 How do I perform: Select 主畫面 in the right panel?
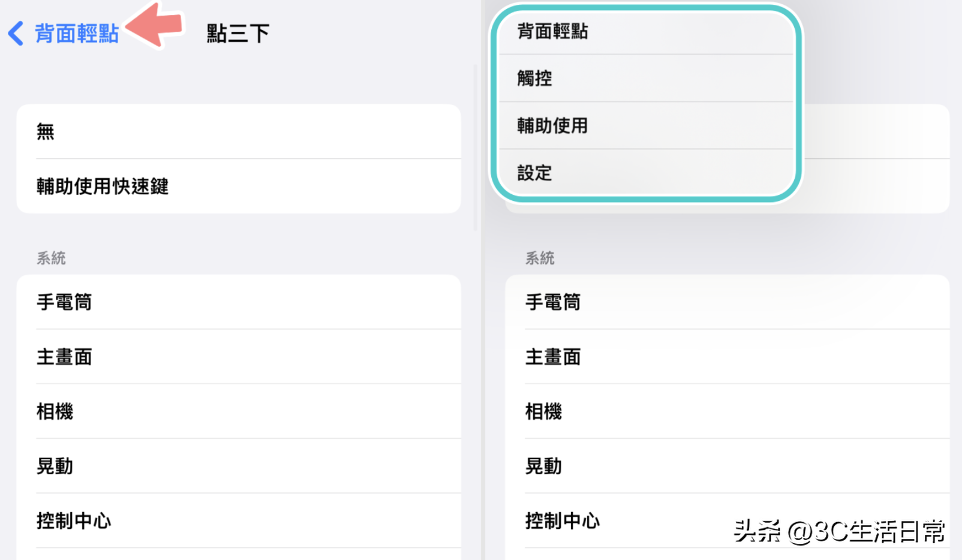727,357
